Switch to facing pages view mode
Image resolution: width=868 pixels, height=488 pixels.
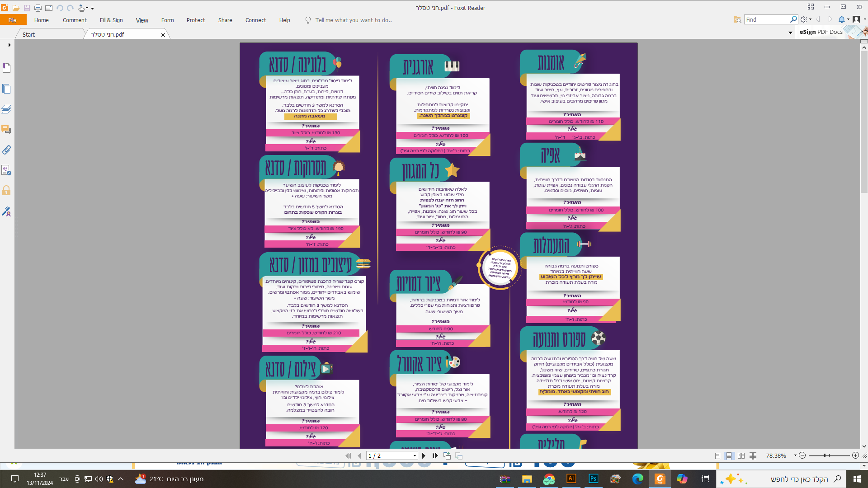(741, 455)
